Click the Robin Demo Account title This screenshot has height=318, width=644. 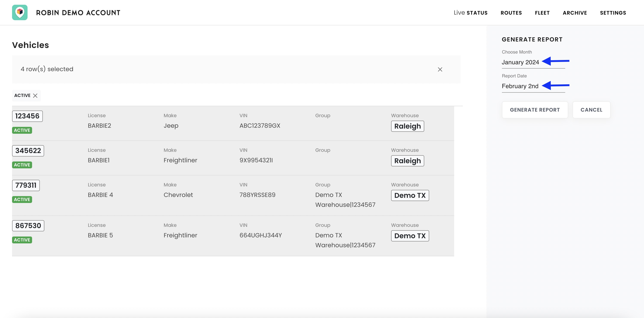[78, 13]
